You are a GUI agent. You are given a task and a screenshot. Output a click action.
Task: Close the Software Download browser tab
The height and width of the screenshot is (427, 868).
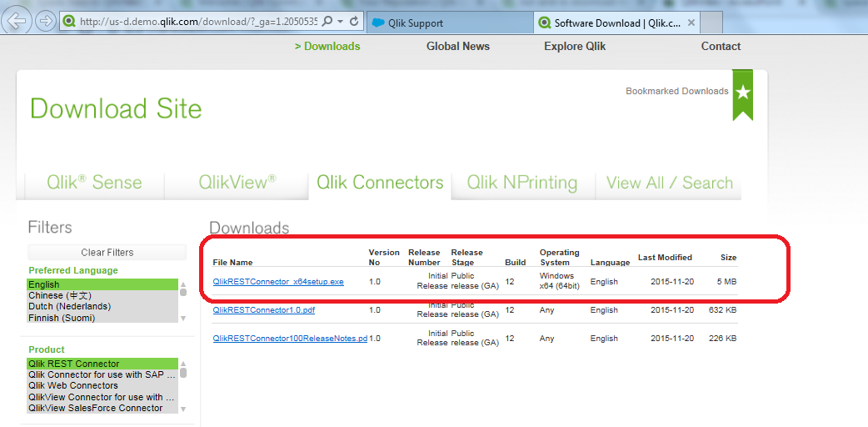[691, 23]
